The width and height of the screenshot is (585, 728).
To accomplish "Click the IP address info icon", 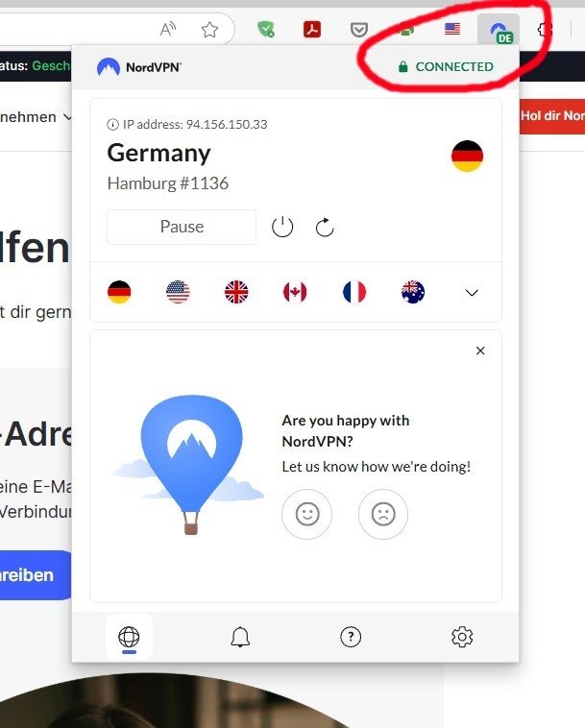I will [x=112, y=125].
